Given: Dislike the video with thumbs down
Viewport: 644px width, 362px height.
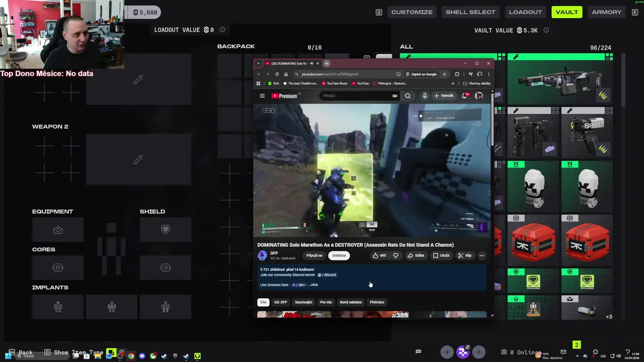Looking at the screenshot, I should tap(395, 255).
